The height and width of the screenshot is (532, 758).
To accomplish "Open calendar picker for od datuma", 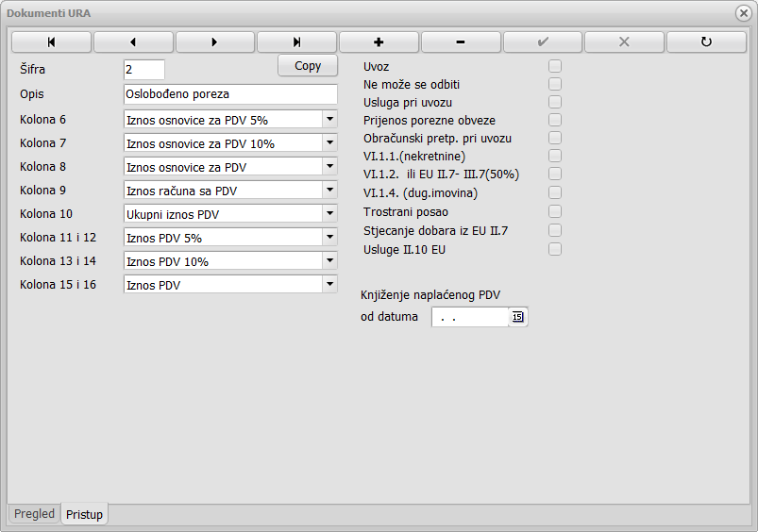I will coord(517,317).
